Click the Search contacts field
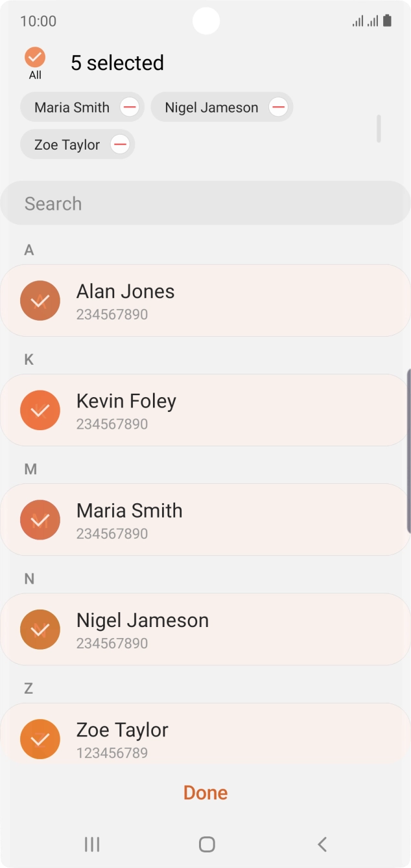Viewport: 411px width, 868px height. (205, 203)
